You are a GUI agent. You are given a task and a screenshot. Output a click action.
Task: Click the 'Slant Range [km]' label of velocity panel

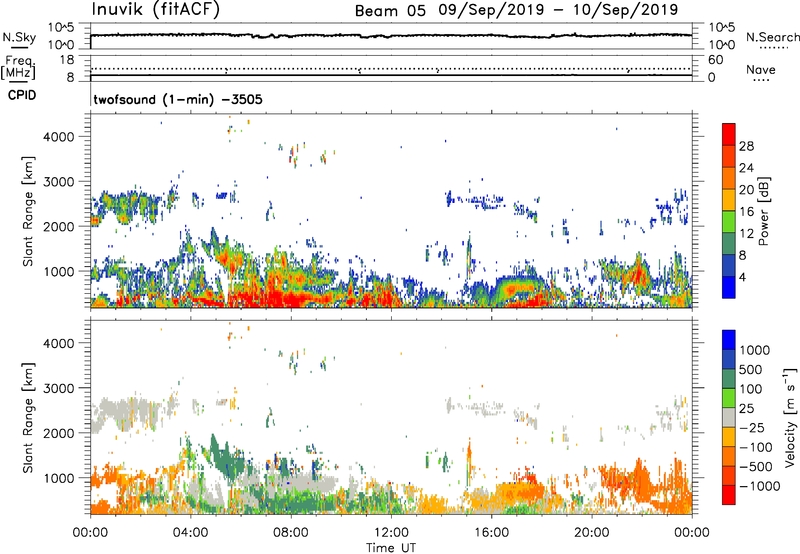click(28, 417)
